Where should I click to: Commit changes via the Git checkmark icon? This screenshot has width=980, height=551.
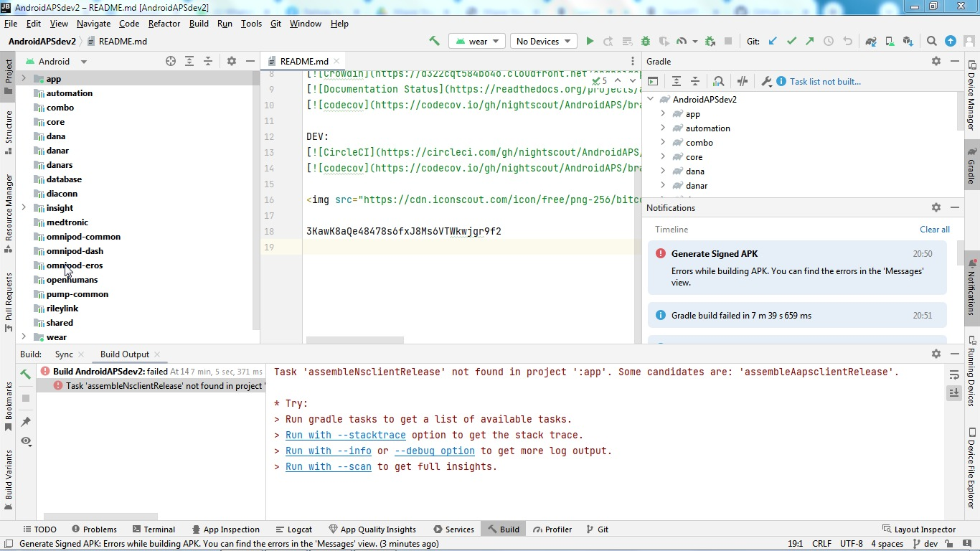pyautogui.click(x=791, y=41)
